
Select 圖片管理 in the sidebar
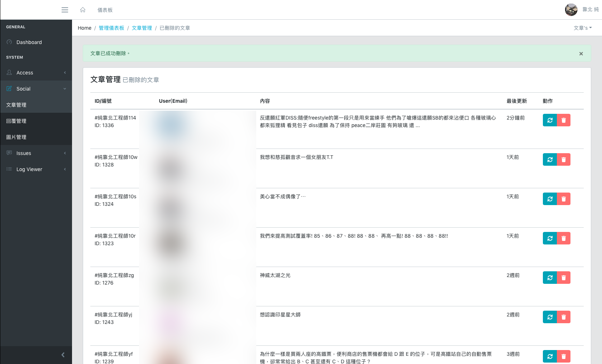36,137
